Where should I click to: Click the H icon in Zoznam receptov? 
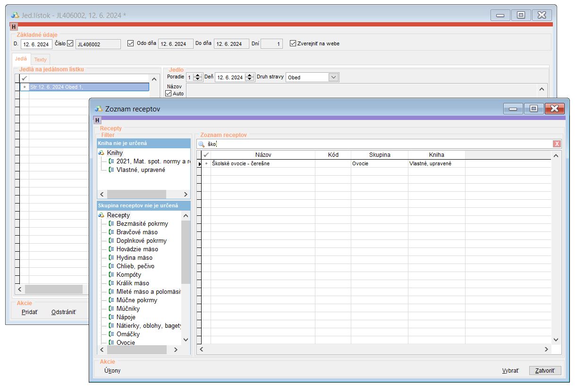click(x=98, y=120)
